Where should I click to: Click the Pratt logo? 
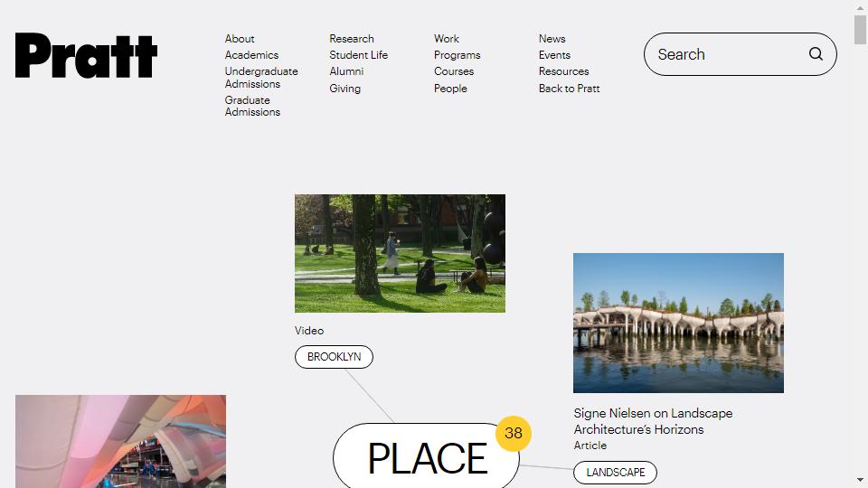click(x=86, y=55)
